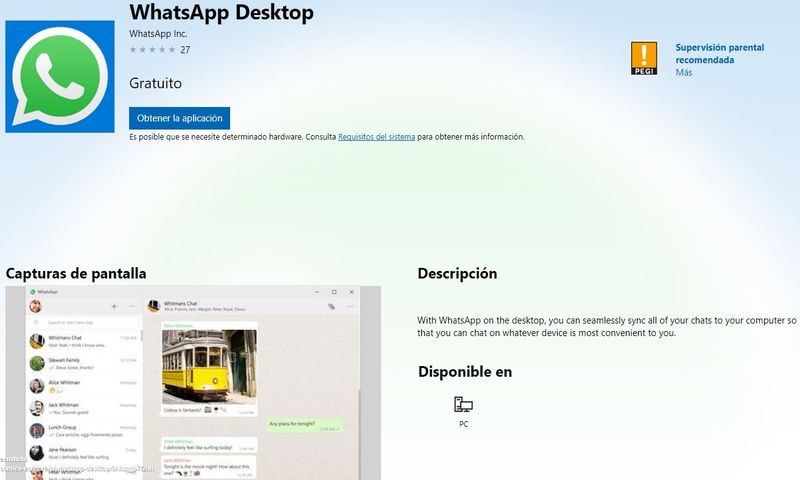
Task: Click the Descripción heading
Action: click(x=457, y=273)
